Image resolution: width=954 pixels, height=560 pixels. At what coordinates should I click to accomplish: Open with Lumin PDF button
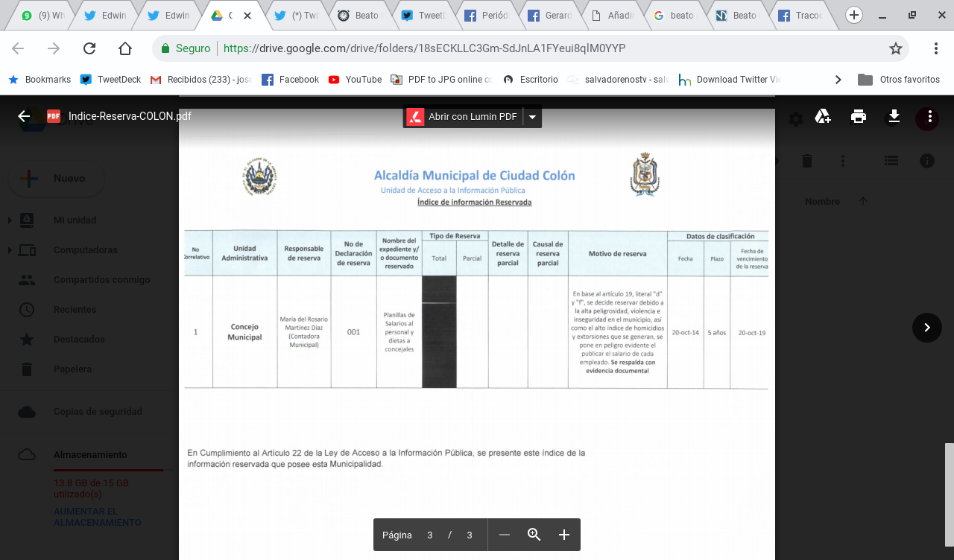coord(464,117)
